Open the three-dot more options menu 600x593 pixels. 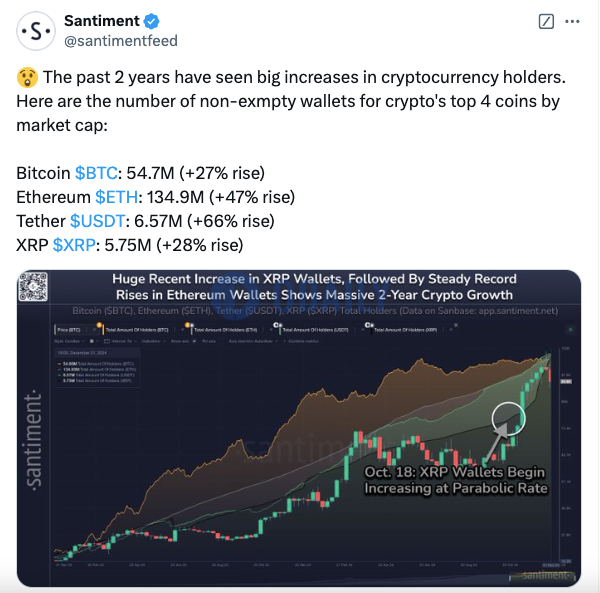(572, 21)
